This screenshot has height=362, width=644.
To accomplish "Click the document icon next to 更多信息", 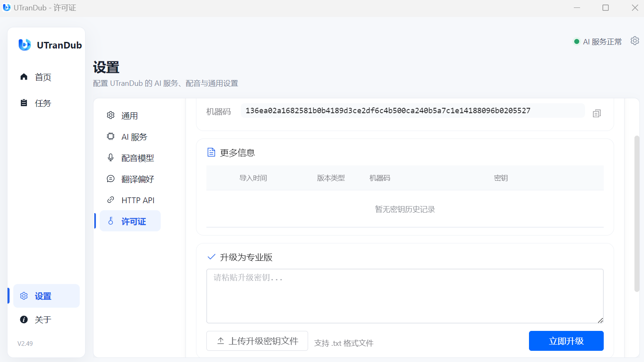I will (211, 152).
